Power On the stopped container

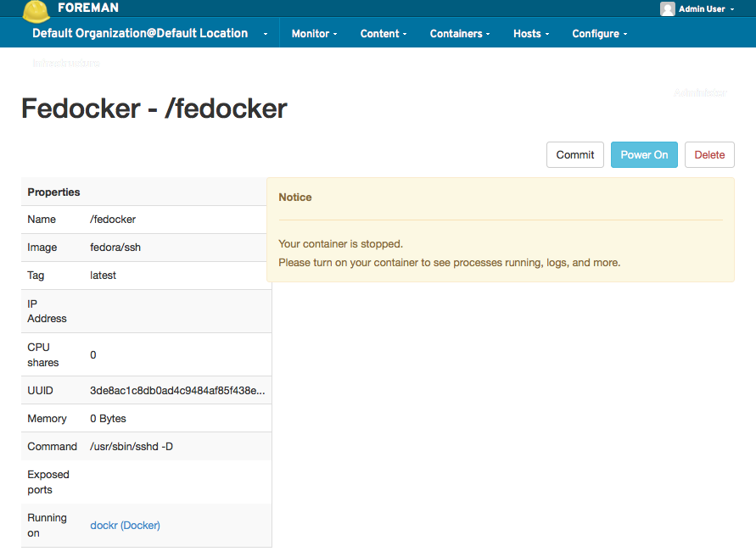[x=644, y=154]
